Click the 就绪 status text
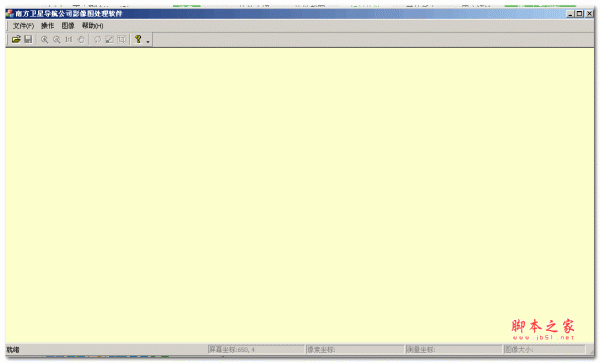600x363 pixels. pyautogui.click(x=13, y=350)
